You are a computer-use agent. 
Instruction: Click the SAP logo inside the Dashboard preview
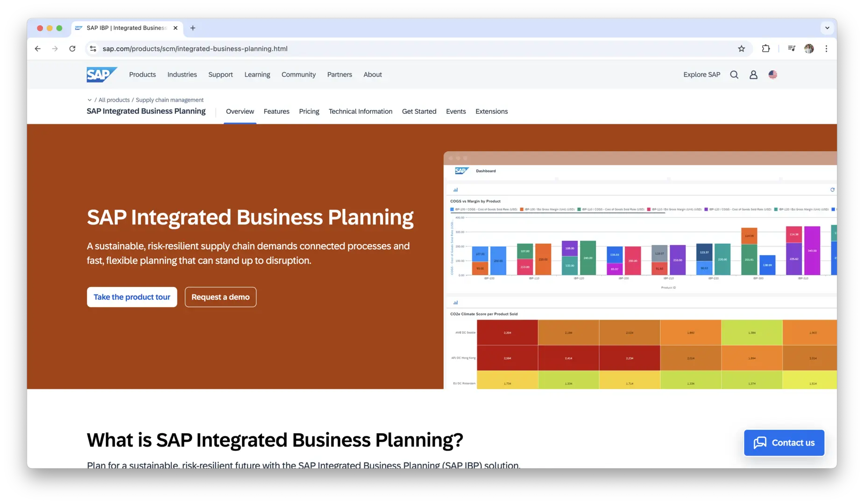461,171
